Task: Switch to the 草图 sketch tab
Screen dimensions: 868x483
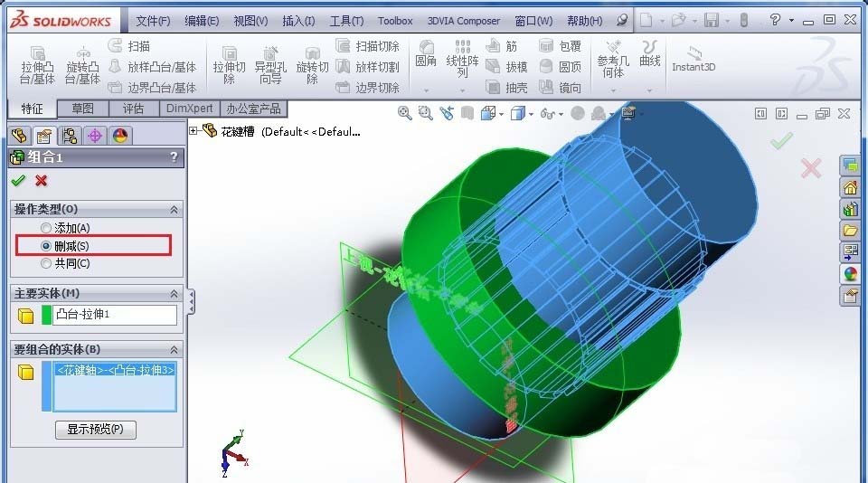Action: pyautogui.click(x=83, y=109)
